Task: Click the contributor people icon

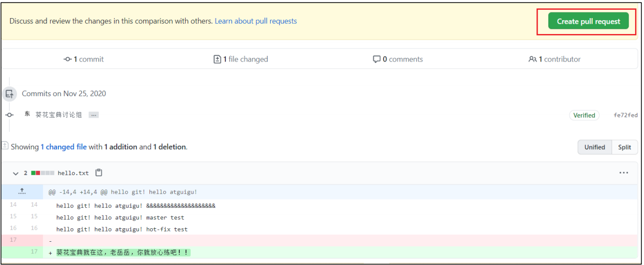Action: (x=532, y=59)
